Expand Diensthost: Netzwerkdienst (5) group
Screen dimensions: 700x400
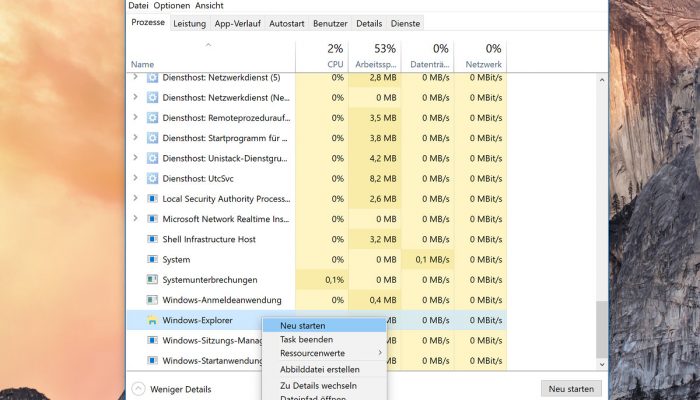pyautogui.click(x=135, y=77)
